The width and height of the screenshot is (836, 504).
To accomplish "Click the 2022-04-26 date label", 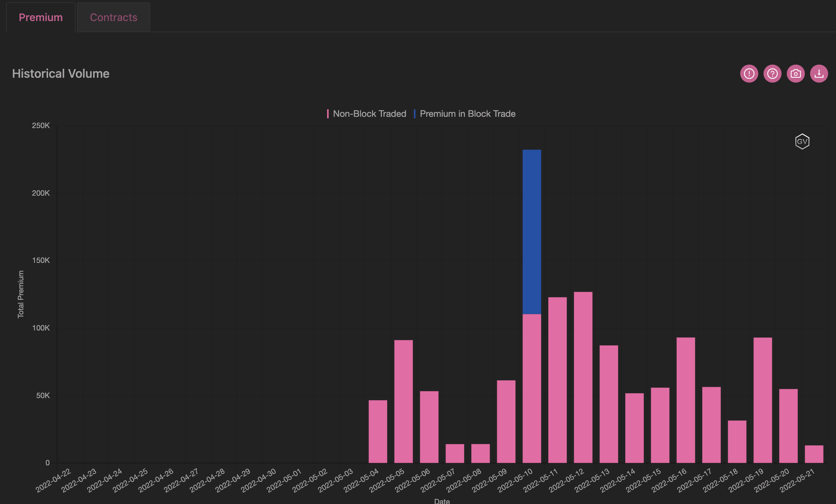I will coord(156,480).
